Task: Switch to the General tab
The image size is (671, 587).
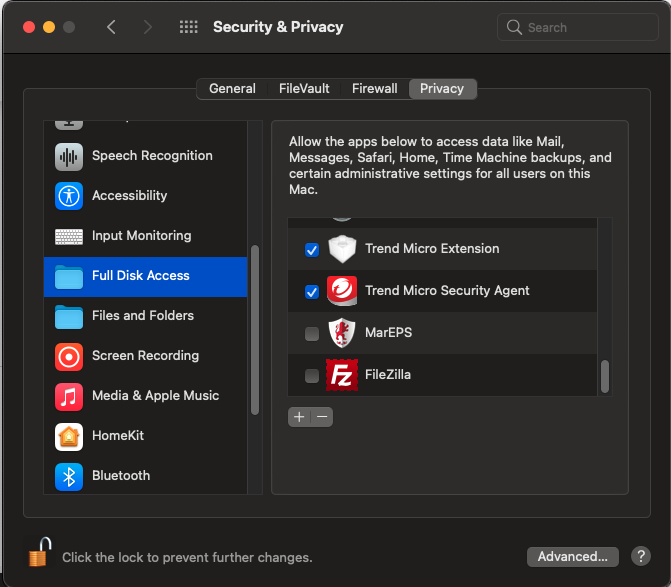Action: 232,89
